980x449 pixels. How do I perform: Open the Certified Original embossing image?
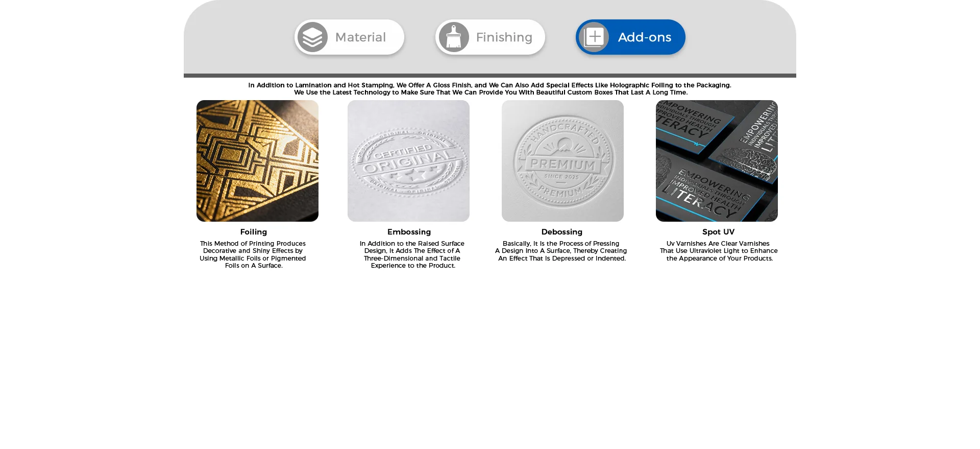(x=408, y=161)
